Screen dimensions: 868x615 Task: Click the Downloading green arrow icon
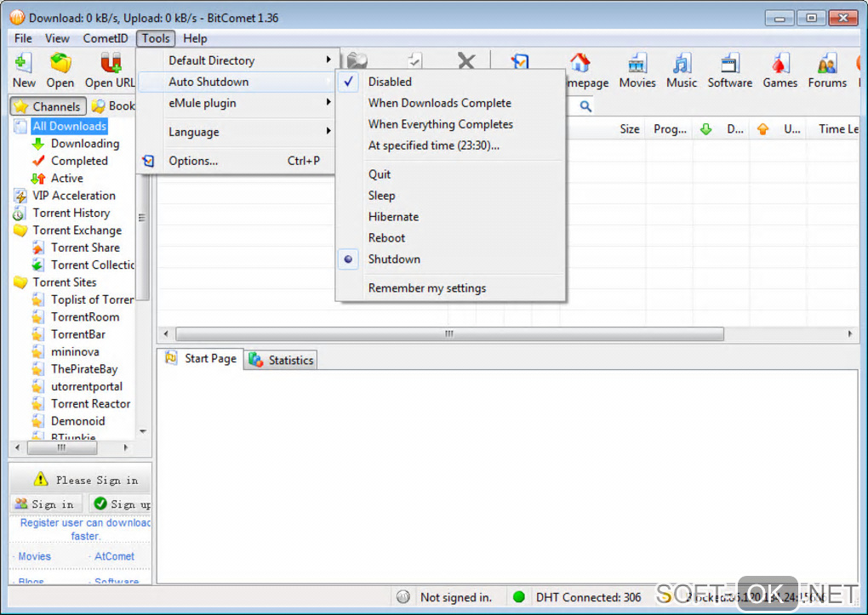tap(38, 144)
